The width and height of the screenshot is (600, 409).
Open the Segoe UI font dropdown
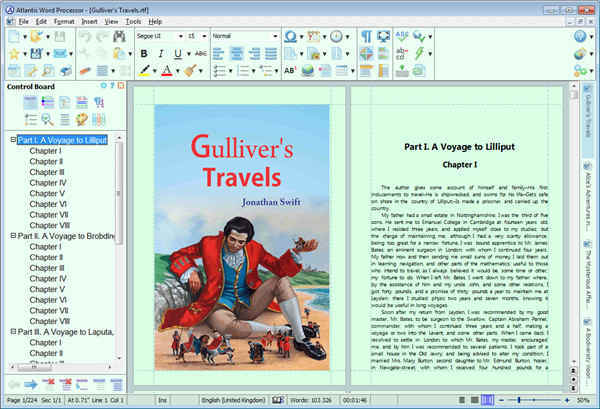click(181, 36)
